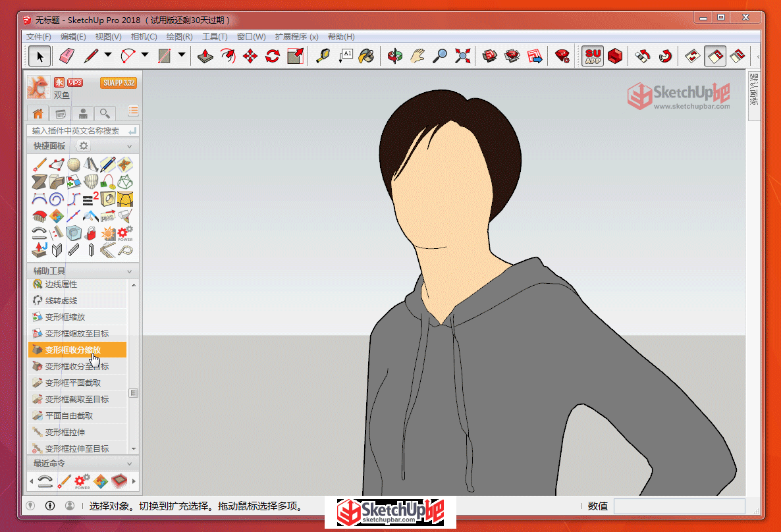Select the arrow Select tool
781x532 pixels.
(40, 56)
